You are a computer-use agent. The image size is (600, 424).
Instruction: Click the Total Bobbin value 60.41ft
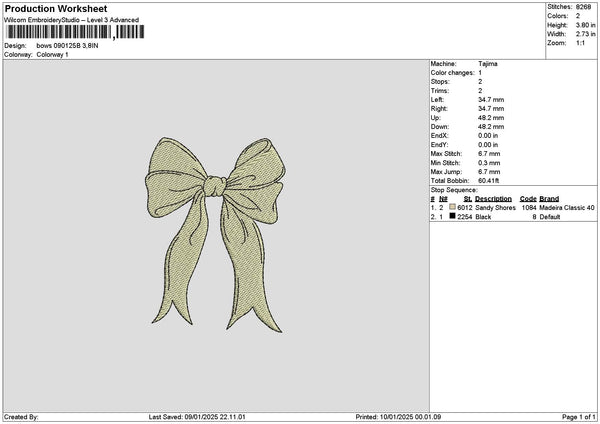click(x=491, y=180)
